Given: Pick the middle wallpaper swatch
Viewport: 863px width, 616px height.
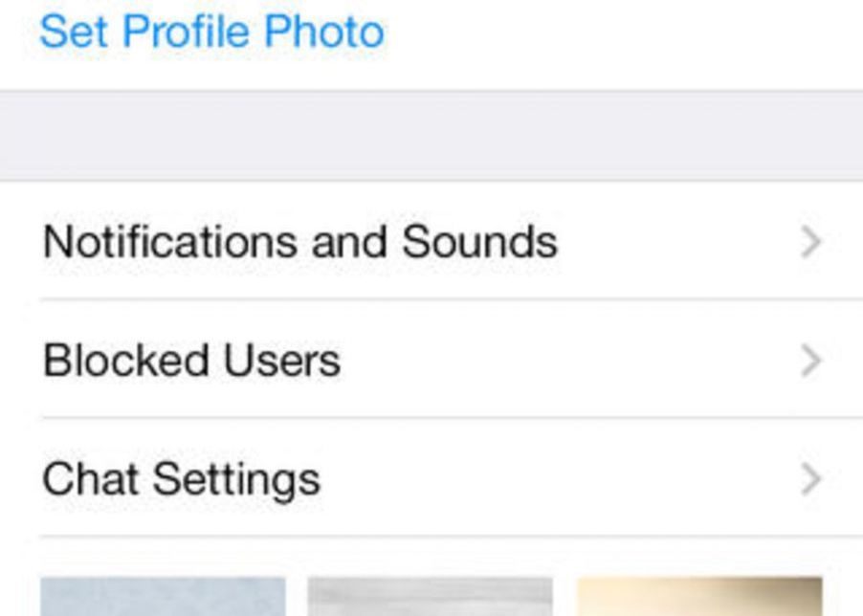Looking at the screenshot, I should [x=431, y=597].
